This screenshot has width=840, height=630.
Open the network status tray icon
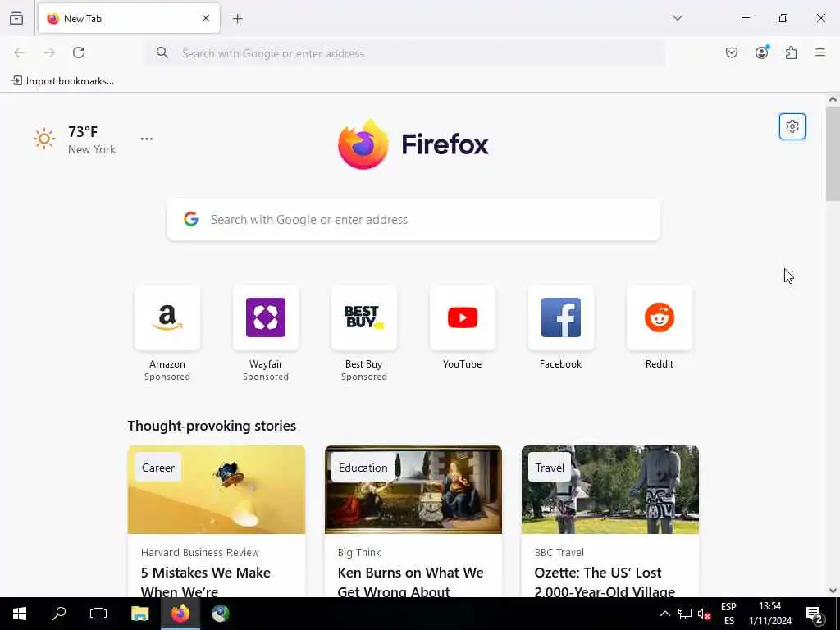tap(685, 614)
